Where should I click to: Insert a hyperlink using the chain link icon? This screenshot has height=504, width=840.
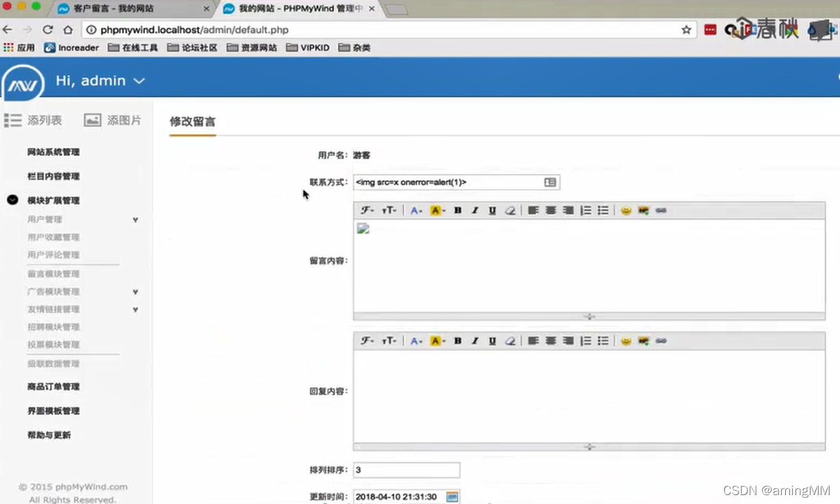(x=660, y=210)
